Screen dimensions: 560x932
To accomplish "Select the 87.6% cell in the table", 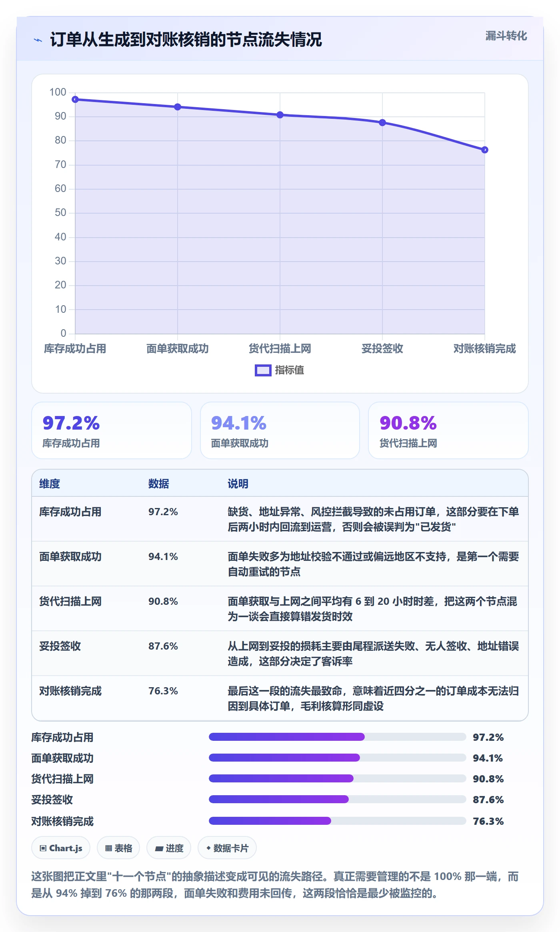I will click(163, 646).
